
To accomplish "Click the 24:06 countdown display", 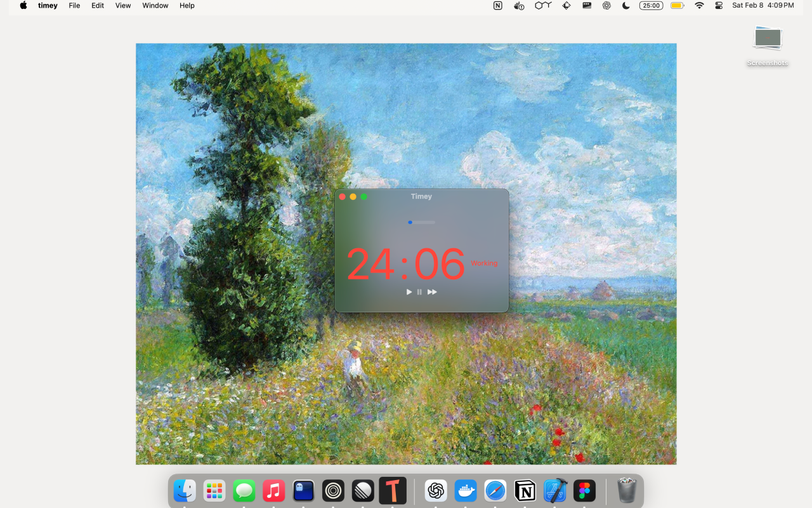I will coord(406,264).
